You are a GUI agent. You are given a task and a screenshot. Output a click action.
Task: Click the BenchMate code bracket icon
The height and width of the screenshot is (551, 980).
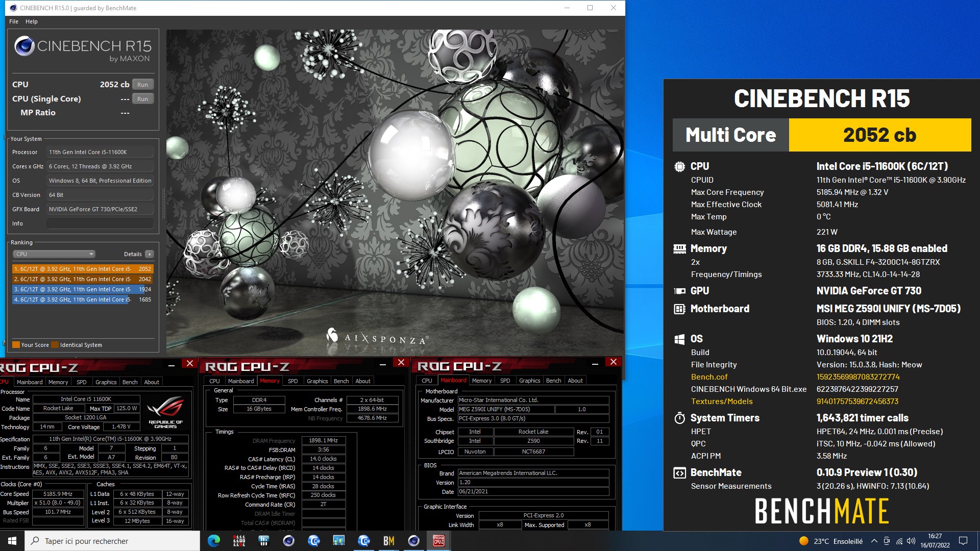pos(679,473)
